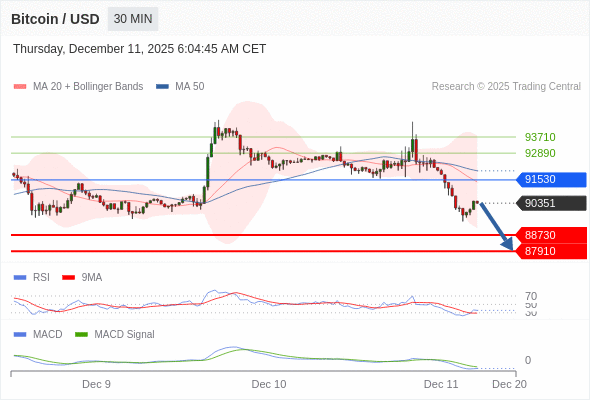Click the blue 91530 pivot price tag
This screenshot has width=590, height=400.
point(551,179)
